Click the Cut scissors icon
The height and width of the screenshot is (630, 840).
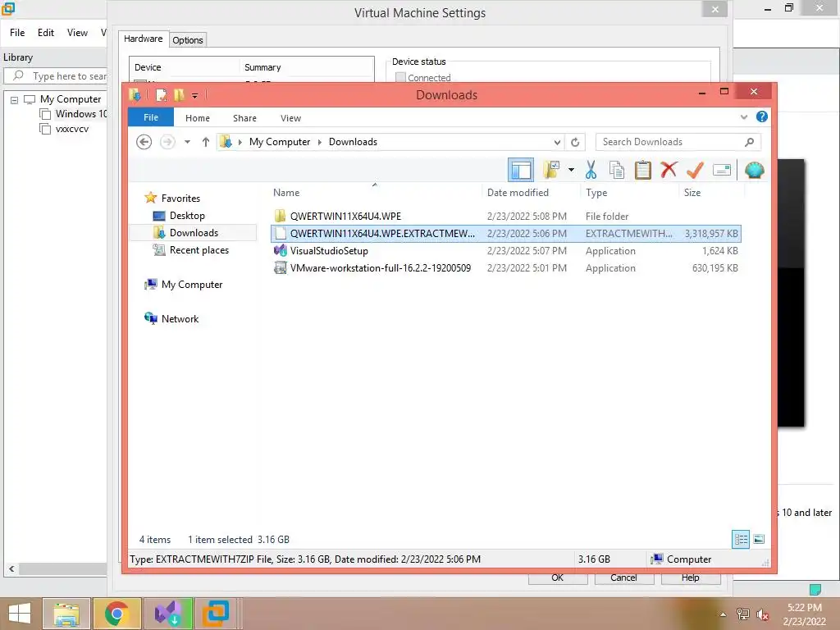click(591, 171)
